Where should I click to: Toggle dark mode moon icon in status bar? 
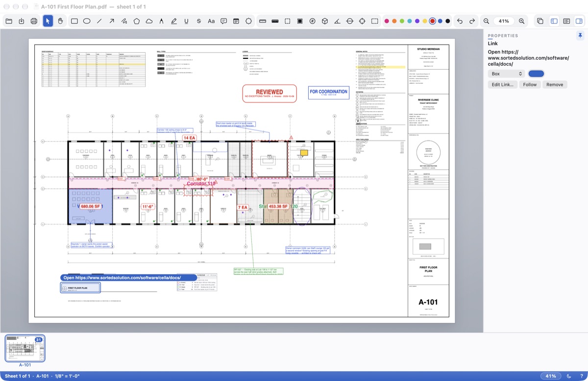coord(569,376)
